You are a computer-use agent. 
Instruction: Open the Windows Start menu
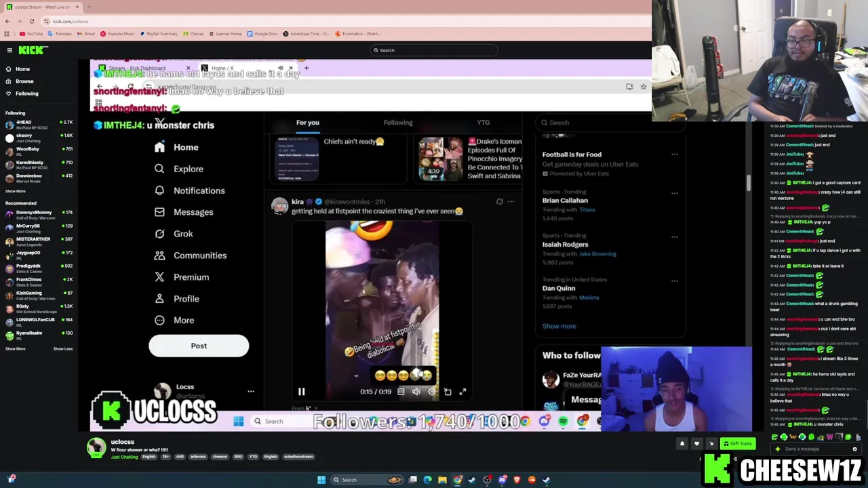point(321,480)
